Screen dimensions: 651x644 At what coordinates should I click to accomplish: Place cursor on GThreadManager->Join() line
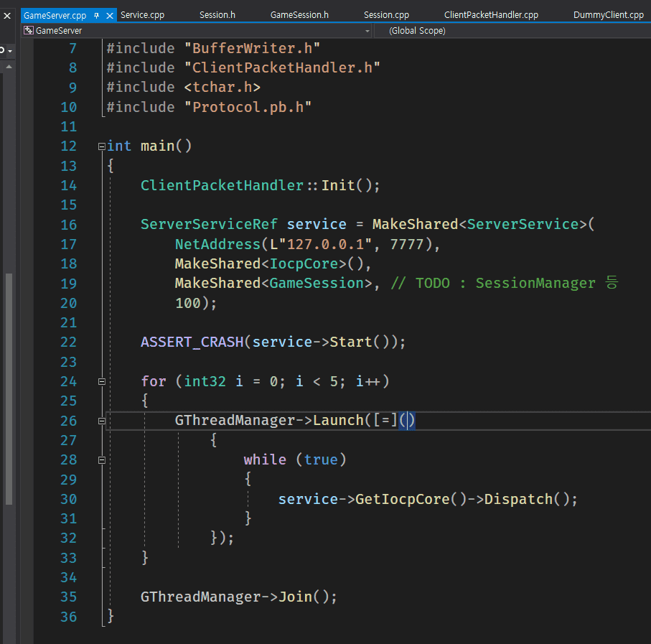tap(238, 597)
